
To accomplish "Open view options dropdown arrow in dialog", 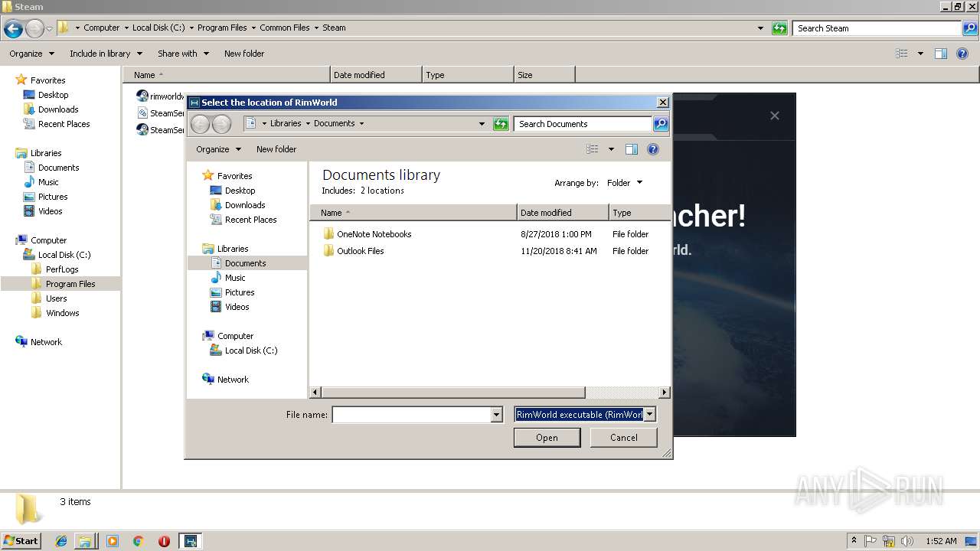I will click(x=611, y=149).
